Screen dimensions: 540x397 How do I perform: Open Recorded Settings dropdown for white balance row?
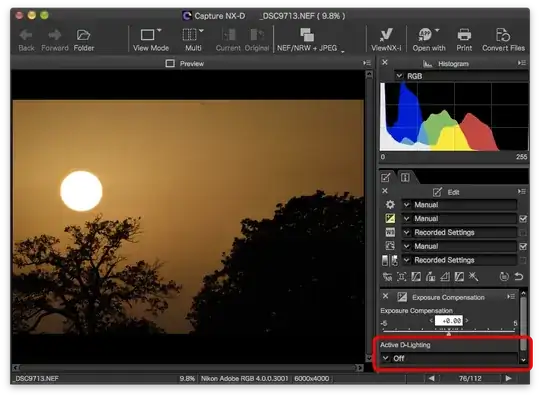coord(459,232)
